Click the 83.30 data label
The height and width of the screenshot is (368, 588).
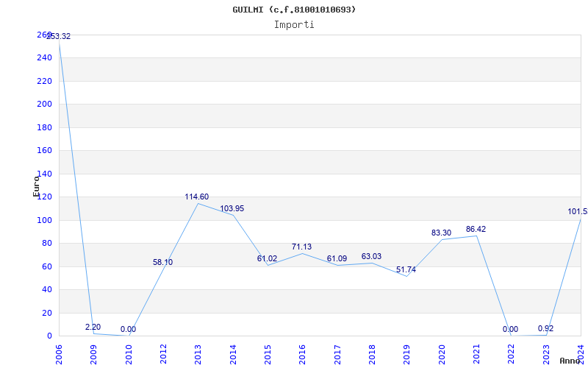click(x=442, y=233)
